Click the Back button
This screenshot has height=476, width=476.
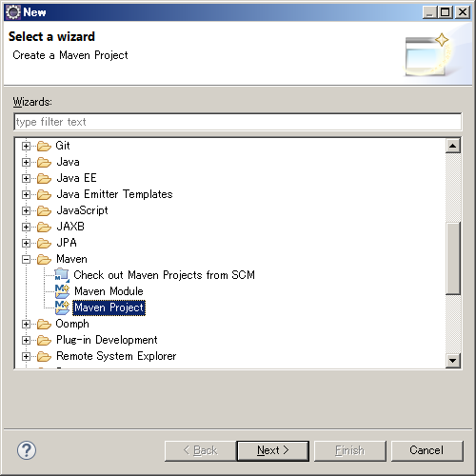click(x=200, y=450)
